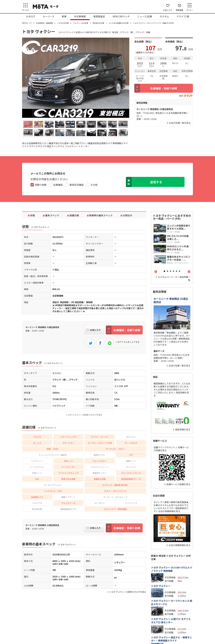Click お店の在庫一覧を見る link near top
The image size is (215, 644).
coord(179,123)
